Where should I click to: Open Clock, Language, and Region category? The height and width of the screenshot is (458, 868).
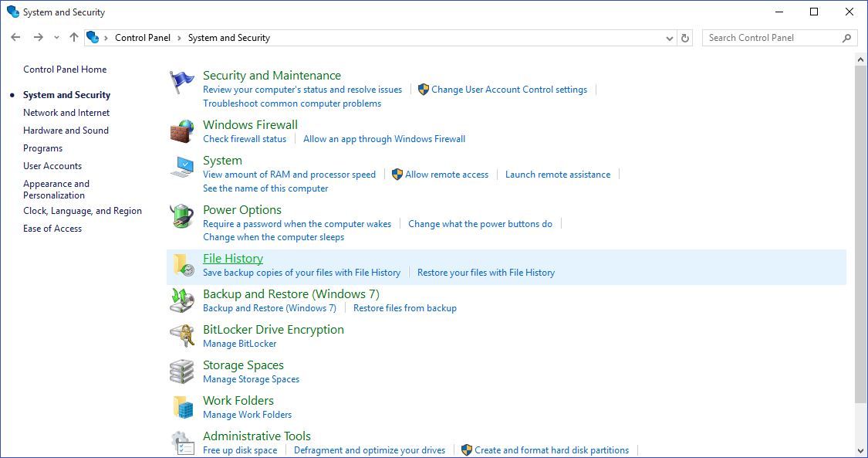tap(83, 210)
